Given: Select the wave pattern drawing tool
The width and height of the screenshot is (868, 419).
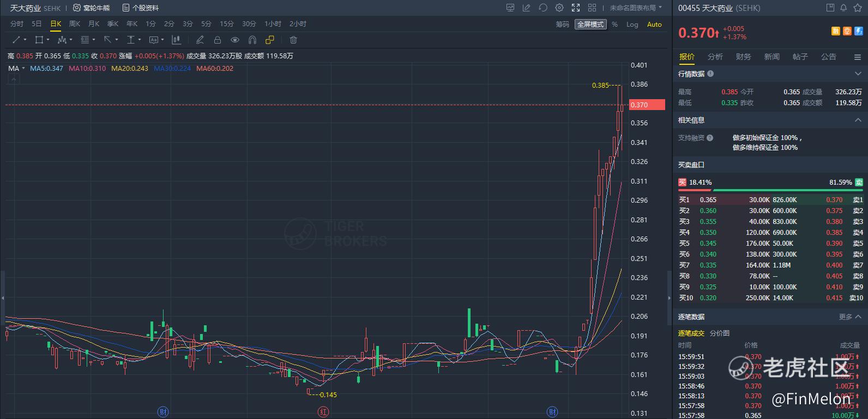Looking at the screenshot, I should click(x=62, y=40).
